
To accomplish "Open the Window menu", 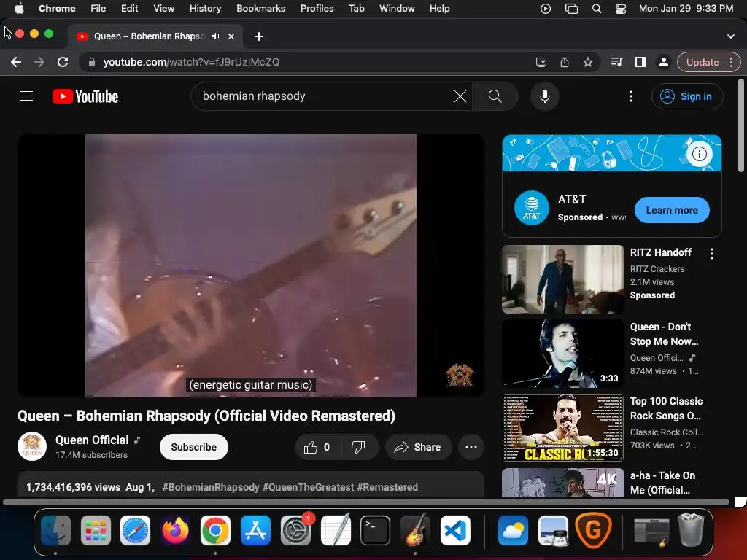I will point(397,8).
